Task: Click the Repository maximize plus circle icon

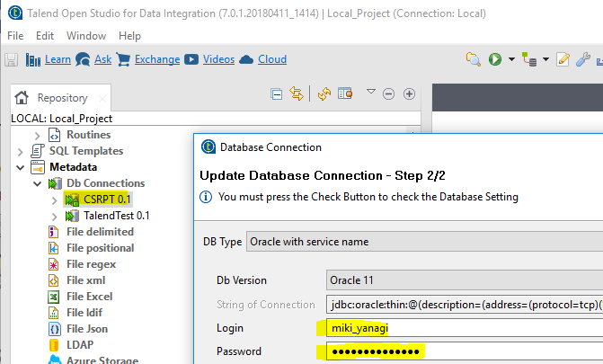Action: pyautogui.click(x=409, y=93)
